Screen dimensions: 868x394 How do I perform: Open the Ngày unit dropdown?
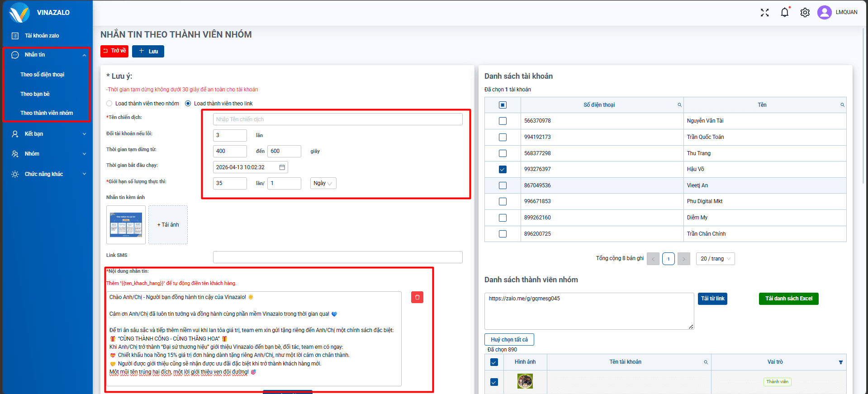tap(323, 183)
